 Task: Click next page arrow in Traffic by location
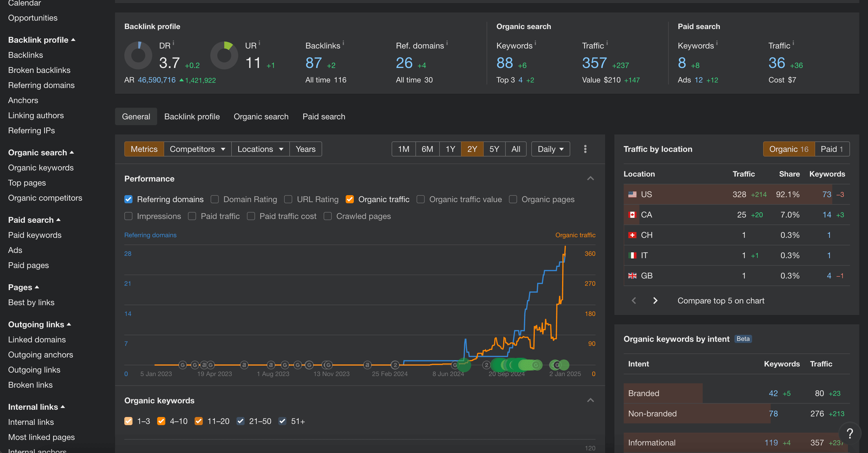click(655, 301)
